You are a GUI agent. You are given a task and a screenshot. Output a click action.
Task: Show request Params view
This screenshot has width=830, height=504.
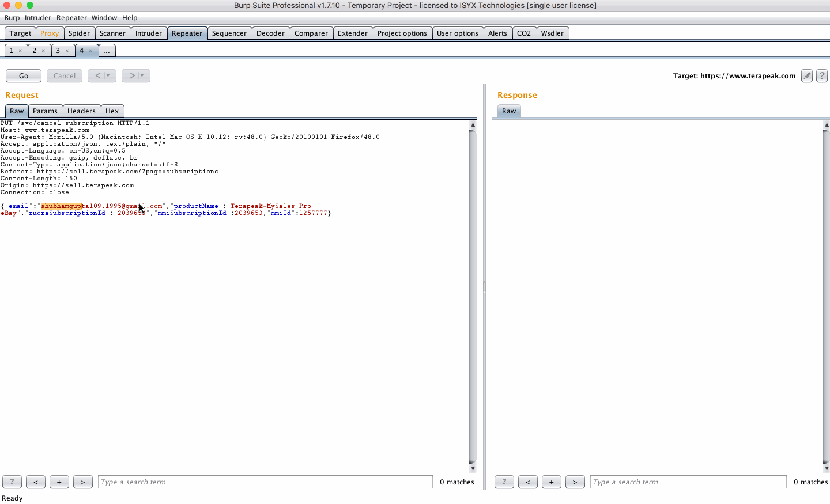coord(45,111)
